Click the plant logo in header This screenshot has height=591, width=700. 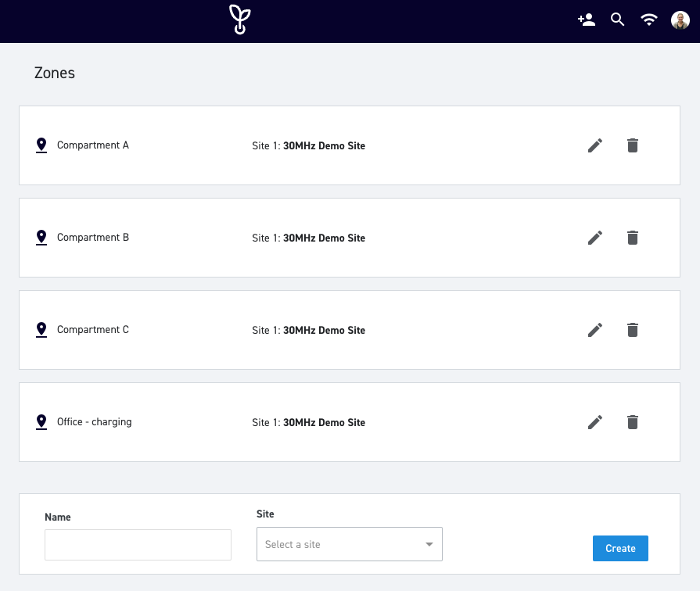[240, 20]
